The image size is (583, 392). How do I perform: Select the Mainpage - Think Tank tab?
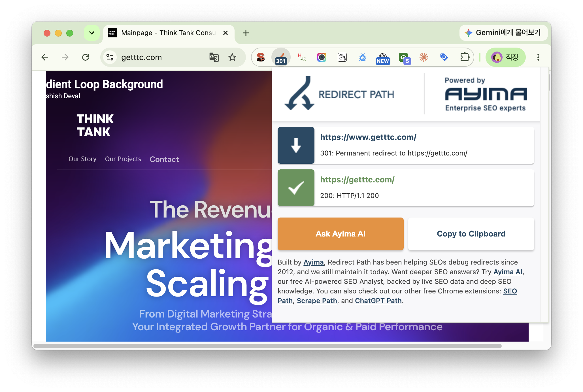169,33
